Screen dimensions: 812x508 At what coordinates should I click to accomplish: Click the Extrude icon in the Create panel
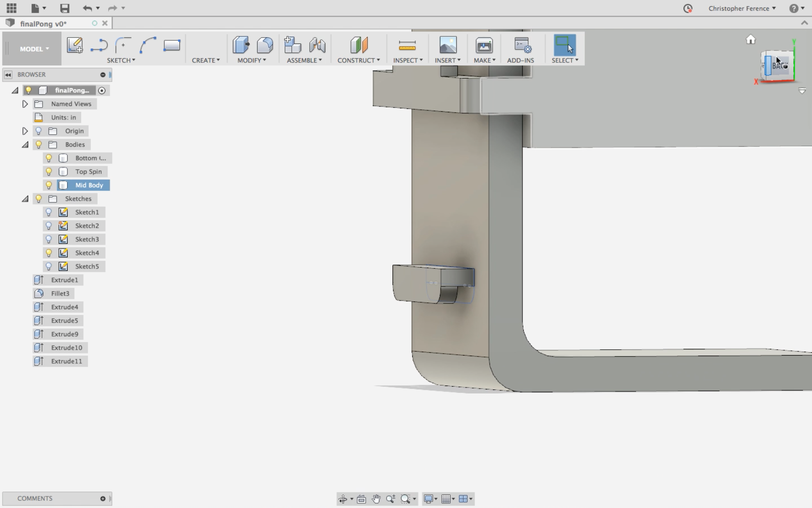point(241,45)
